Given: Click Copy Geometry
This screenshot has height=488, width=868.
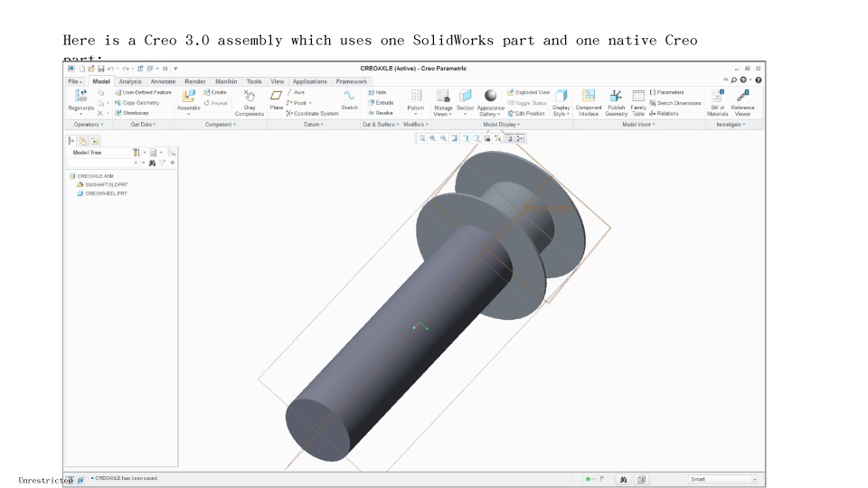Looking at the screenshot, I should [137, 103].
